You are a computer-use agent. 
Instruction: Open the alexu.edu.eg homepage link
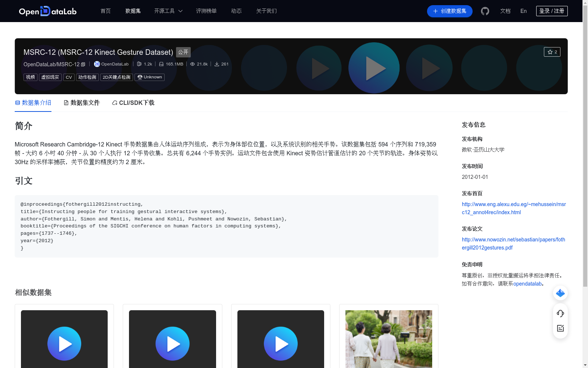click(x=514, y=208)
